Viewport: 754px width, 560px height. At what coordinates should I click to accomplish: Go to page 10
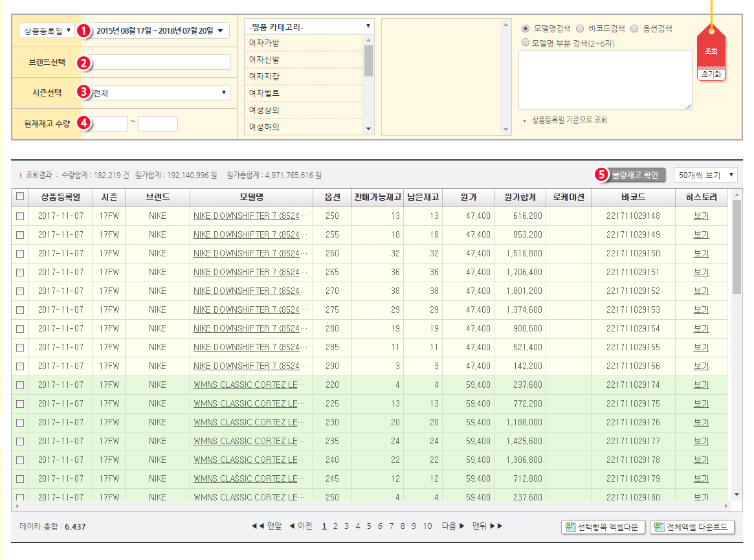click(428, 527)
